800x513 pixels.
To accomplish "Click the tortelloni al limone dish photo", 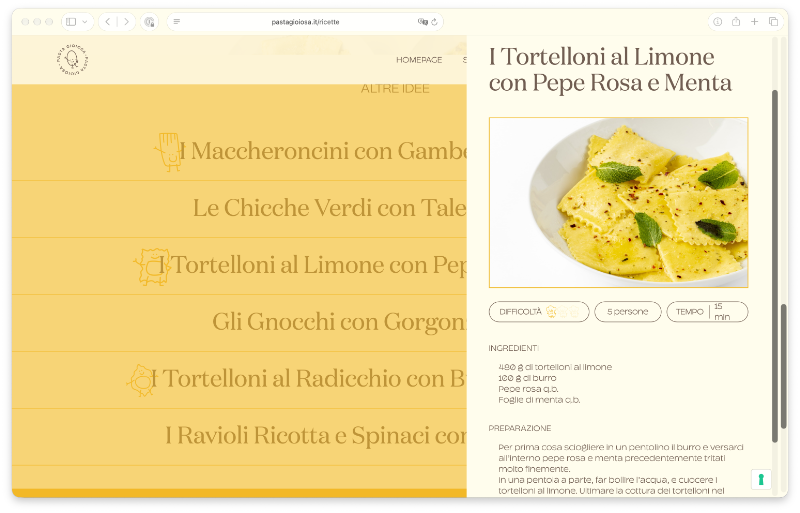I will [x=618, y=203].
